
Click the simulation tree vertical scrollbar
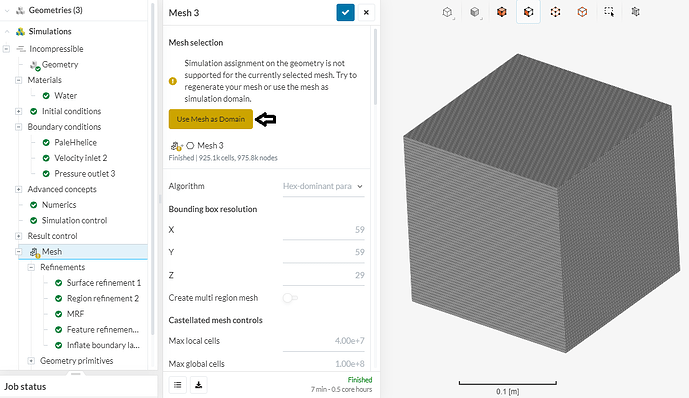tap(152, 168)
